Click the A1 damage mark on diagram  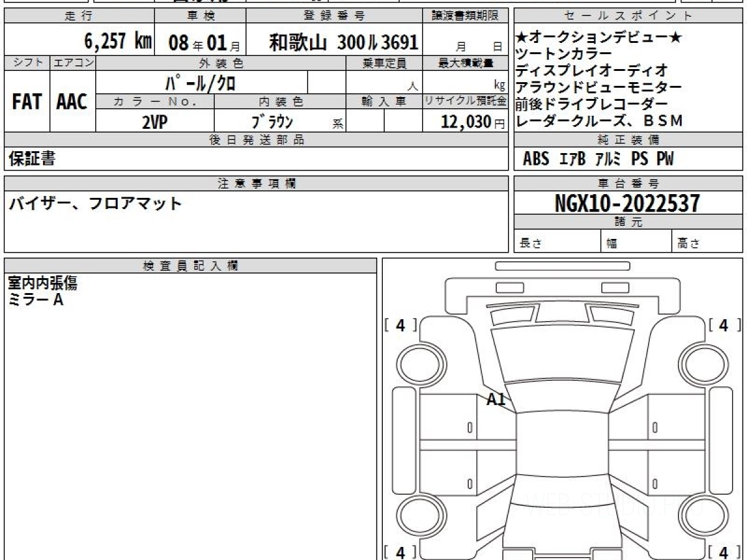tap(496, 400)
